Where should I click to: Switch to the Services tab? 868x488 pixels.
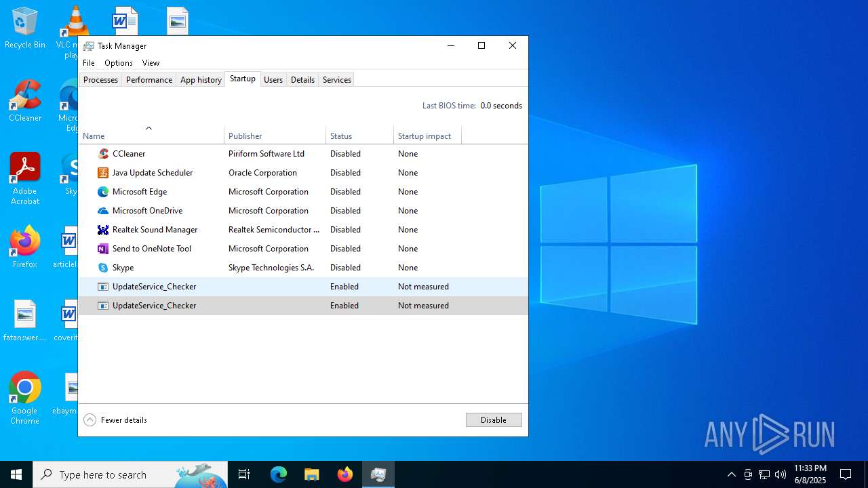pos(337,80)
